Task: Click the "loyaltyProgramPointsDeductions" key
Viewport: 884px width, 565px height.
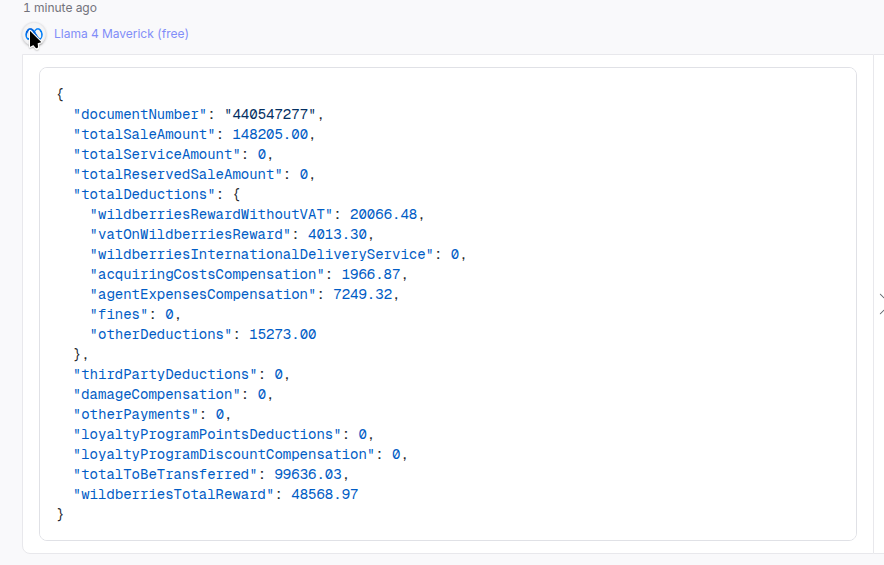Action: (x=207, y=435)
